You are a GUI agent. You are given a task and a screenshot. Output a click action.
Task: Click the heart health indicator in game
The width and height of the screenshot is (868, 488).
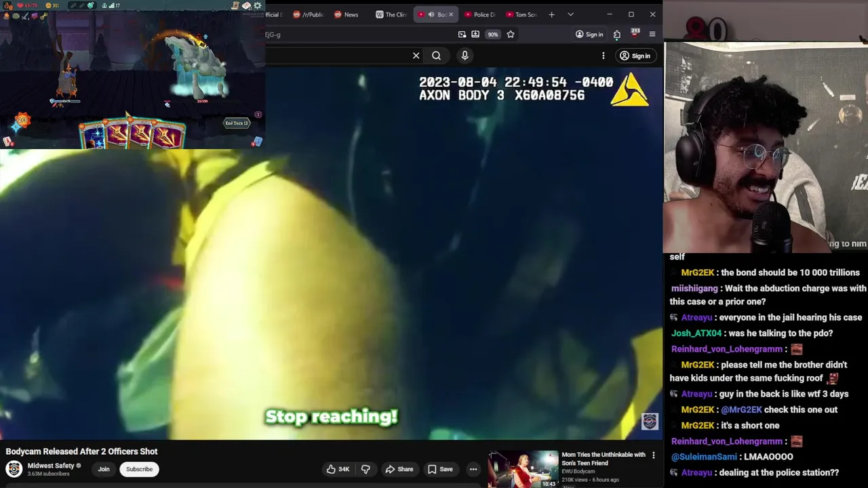point(28,5)
